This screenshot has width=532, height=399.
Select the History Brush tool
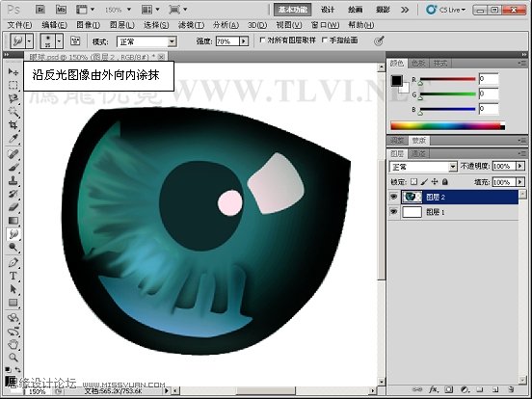tap(13, 194)
